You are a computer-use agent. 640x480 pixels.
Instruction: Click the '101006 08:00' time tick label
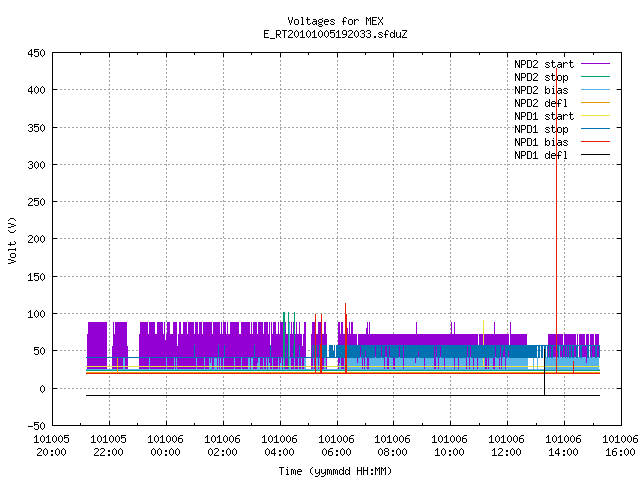click(x=393, y=445)
